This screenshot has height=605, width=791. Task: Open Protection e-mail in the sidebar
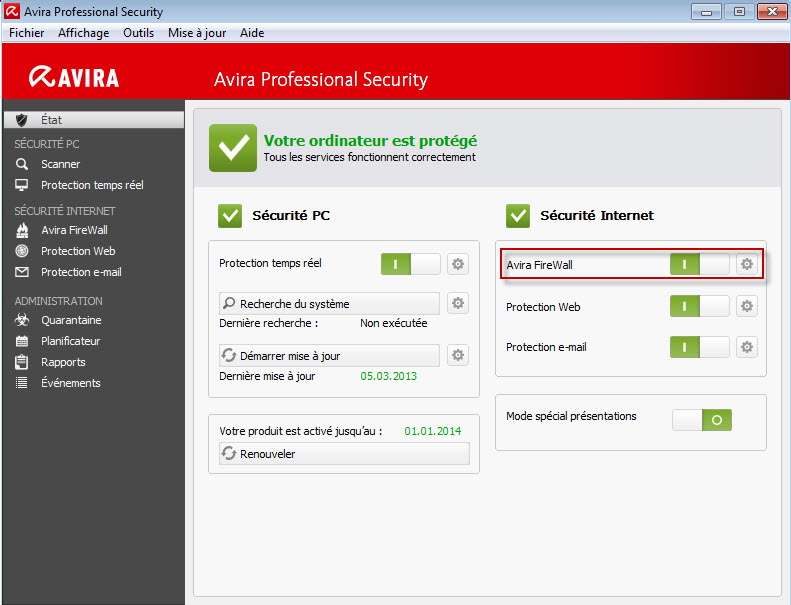tap(81, 272)
